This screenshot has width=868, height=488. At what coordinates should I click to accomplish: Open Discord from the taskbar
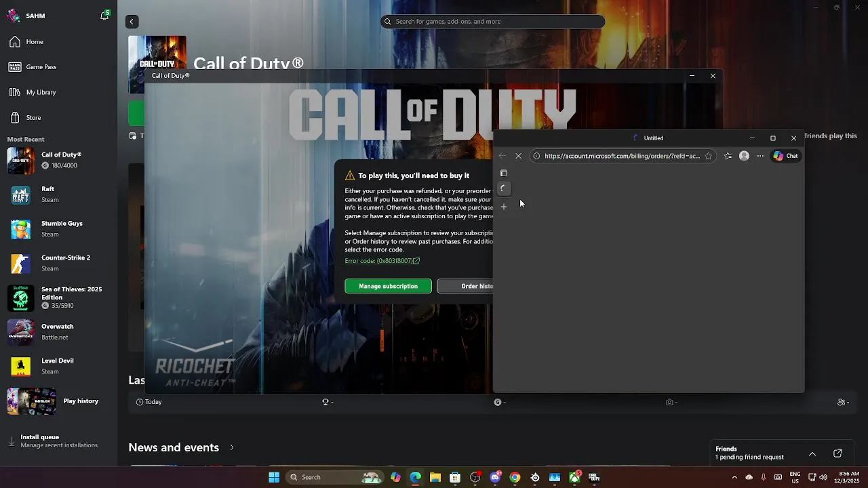[x=495, y=477]
